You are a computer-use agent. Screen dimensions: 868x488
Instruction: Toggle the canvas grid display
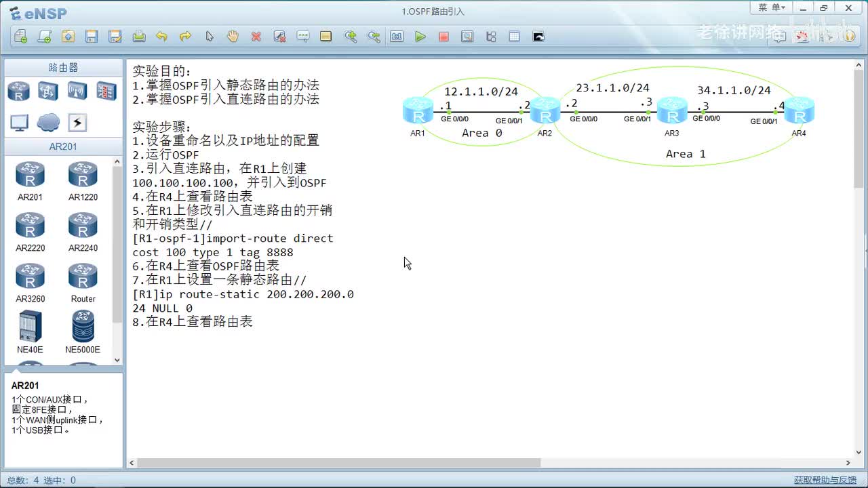514,37
